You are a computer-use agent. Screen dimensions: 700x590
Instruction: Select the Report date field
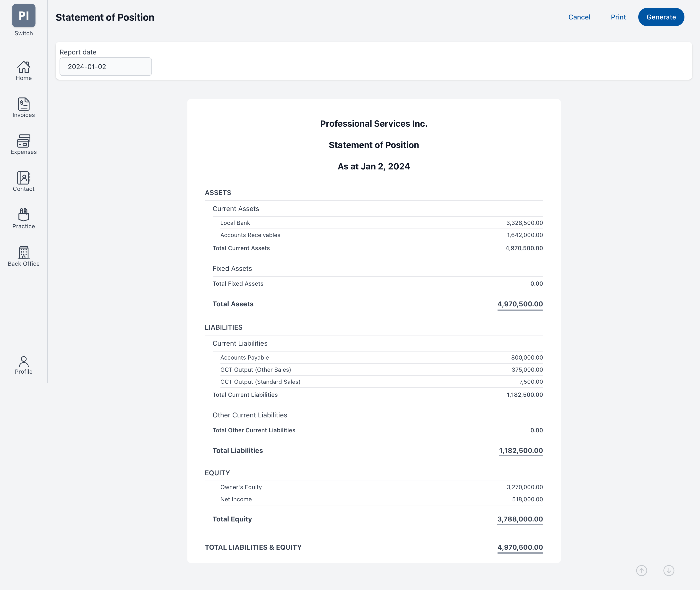tap(105, 67)
